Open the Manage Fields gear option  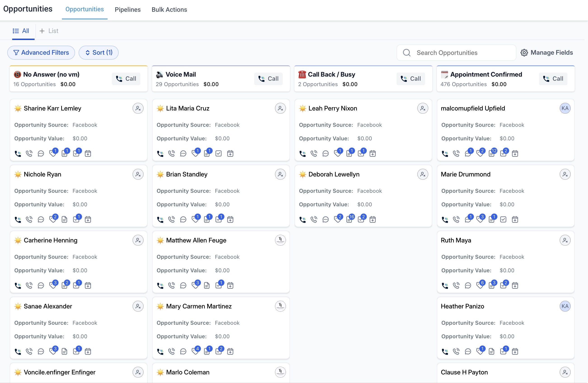point(546,53)
